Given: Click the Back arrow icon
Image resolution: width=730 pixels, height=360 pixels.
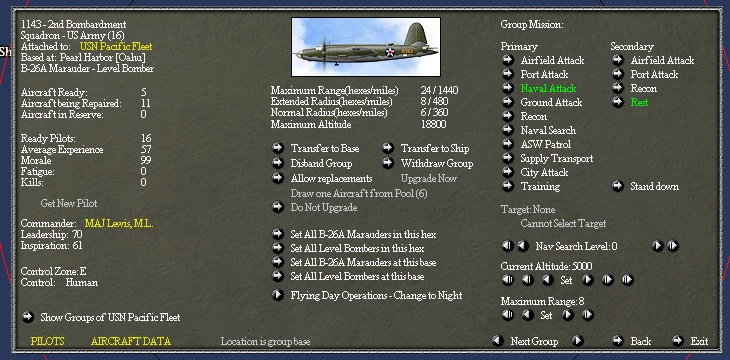Looking at the screenshot, I should [617, 341].
